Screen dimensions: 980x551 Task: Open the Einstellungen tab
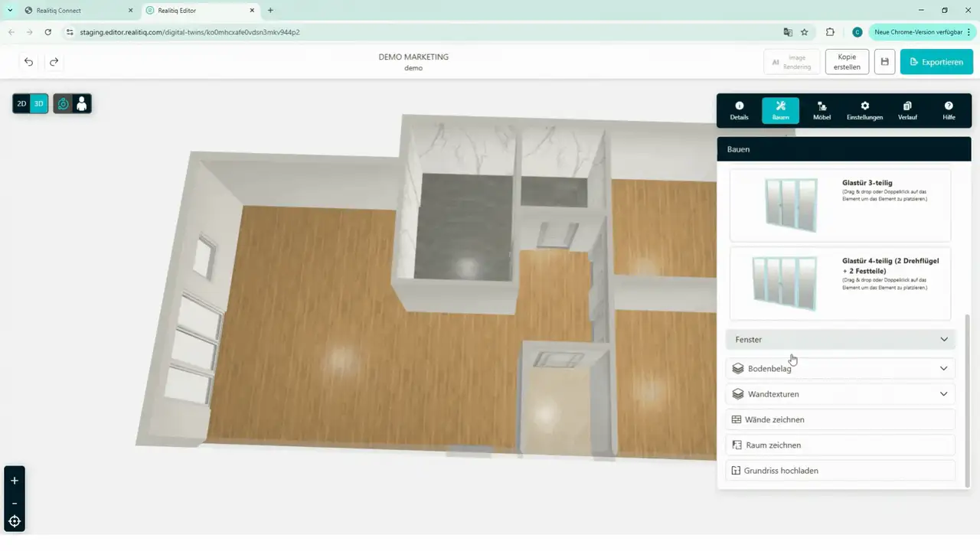tap(864, 111)
